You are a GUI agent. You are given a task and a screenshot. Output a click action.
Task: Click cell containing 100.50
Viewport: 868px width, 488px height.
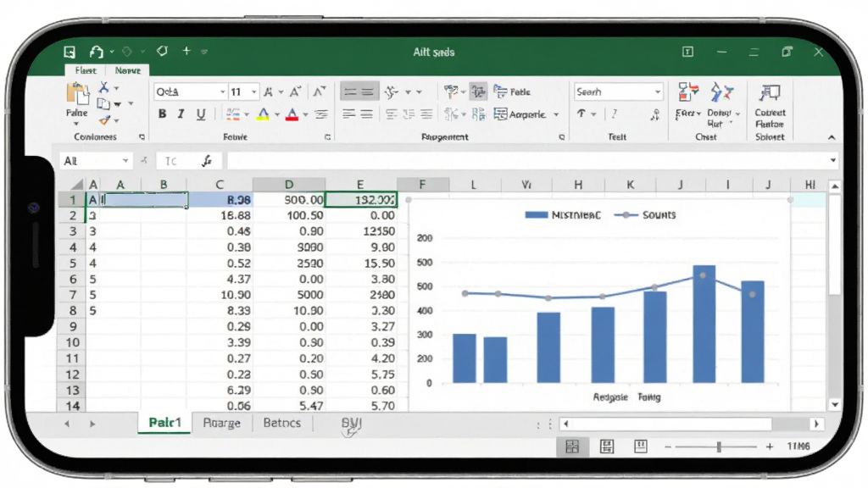[x=290, y=216]
